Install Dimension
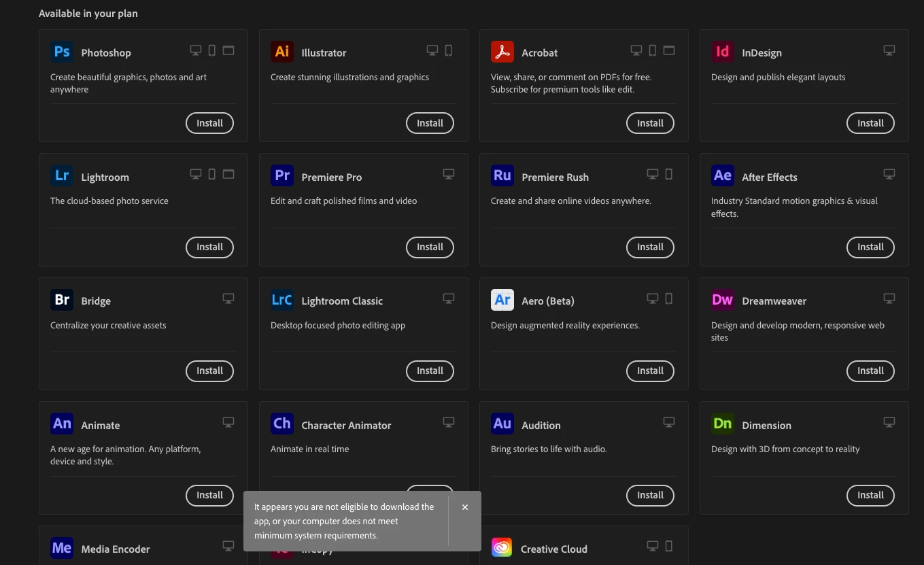 [x=870, y=495]
